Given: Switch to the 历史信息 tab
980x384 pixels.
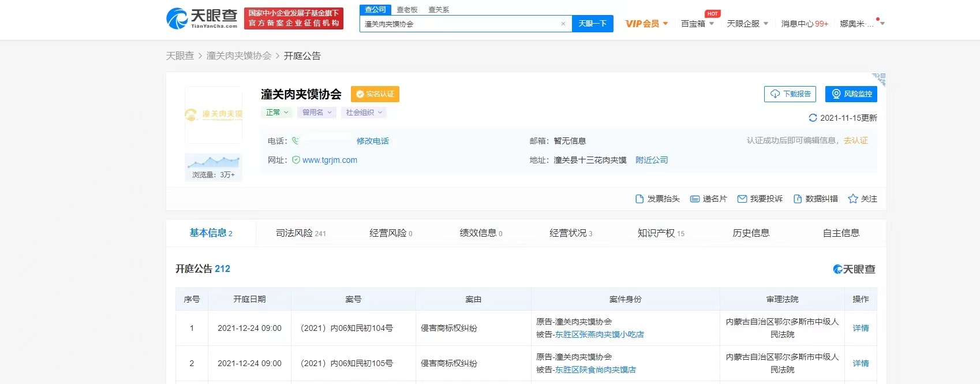Looking at the screenshot, I should (x=751, y=233).
